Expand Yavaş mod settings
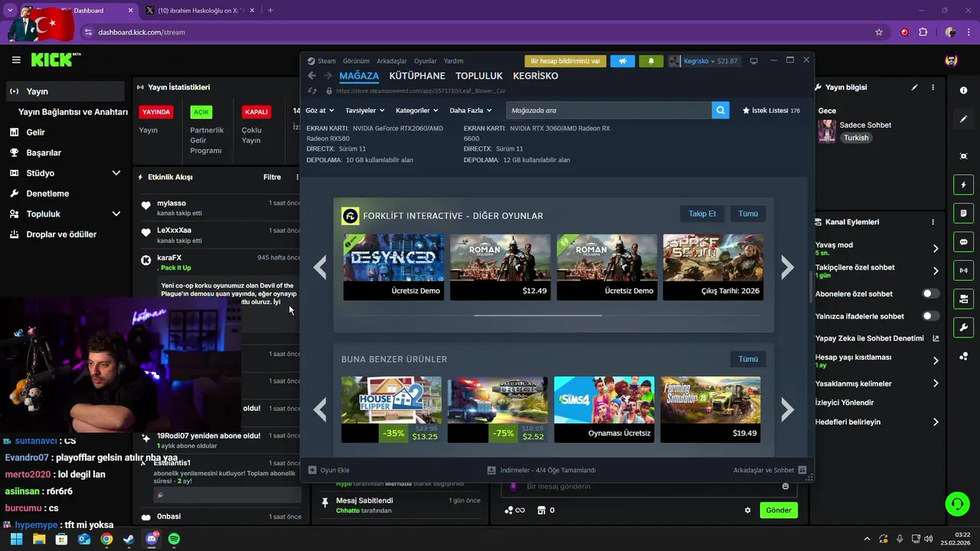 pos(936,249)
